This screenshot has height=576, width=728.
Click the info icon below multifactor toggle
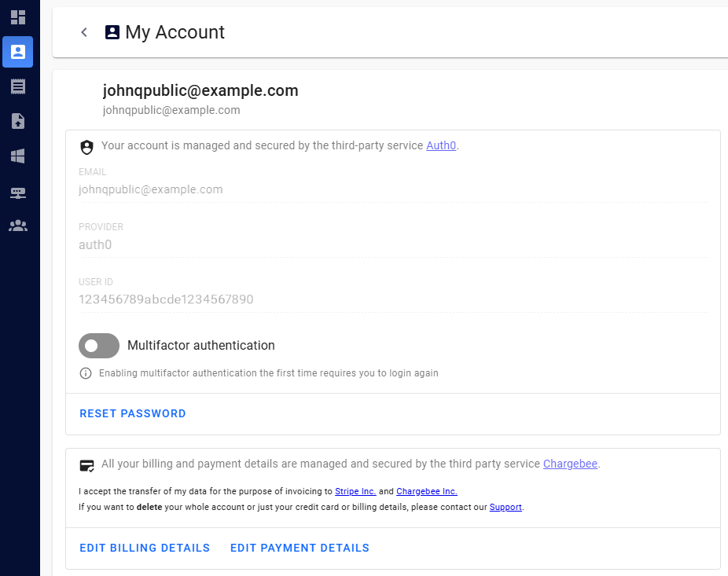86,373
